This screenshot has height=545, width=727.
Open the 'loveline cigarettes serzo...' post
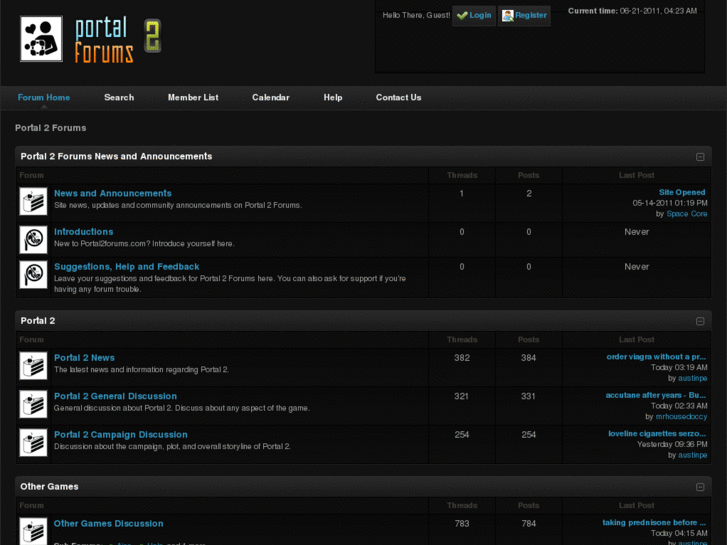coord(657,434)
